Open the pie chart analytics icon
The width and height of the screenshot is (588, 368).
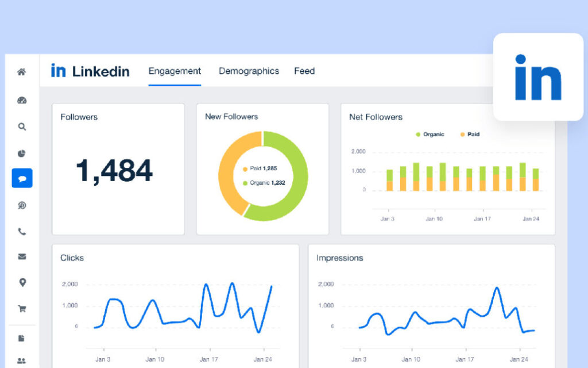coord(22,153)
